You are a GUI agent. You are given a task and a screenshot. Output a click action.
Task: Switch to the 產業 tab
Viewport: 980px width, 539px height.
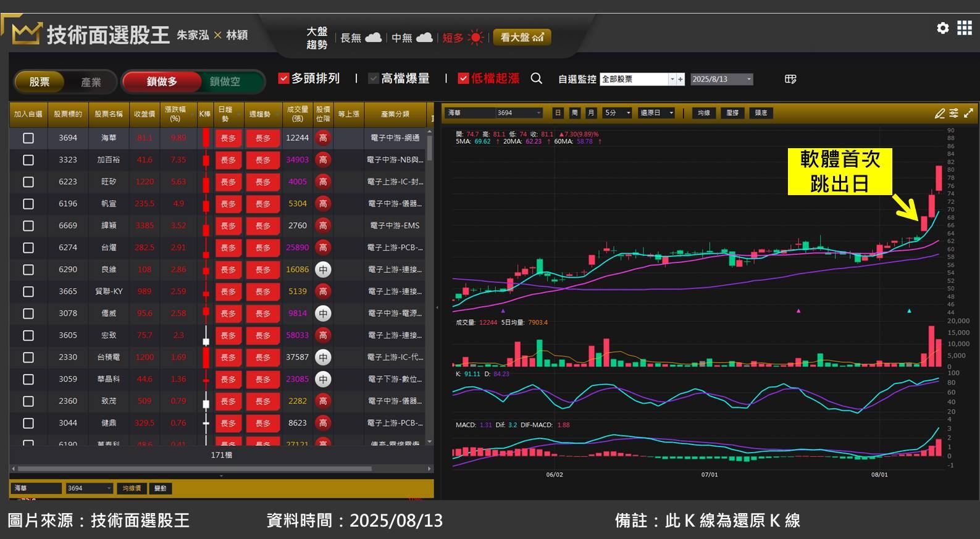pyautogui.click(x=91, y=82)
